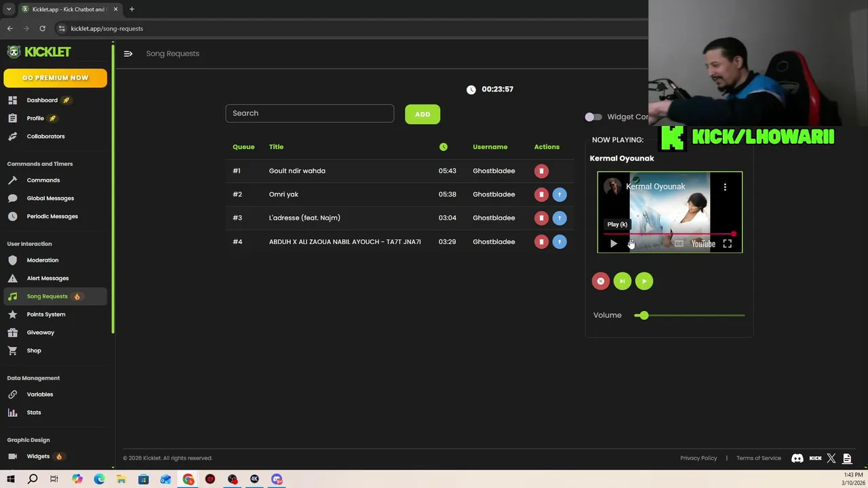Image resolution: width=868 pixels, height=488 pixels.
Task: Click the GO PREMIUM NOW button
Action: point(55,78)
